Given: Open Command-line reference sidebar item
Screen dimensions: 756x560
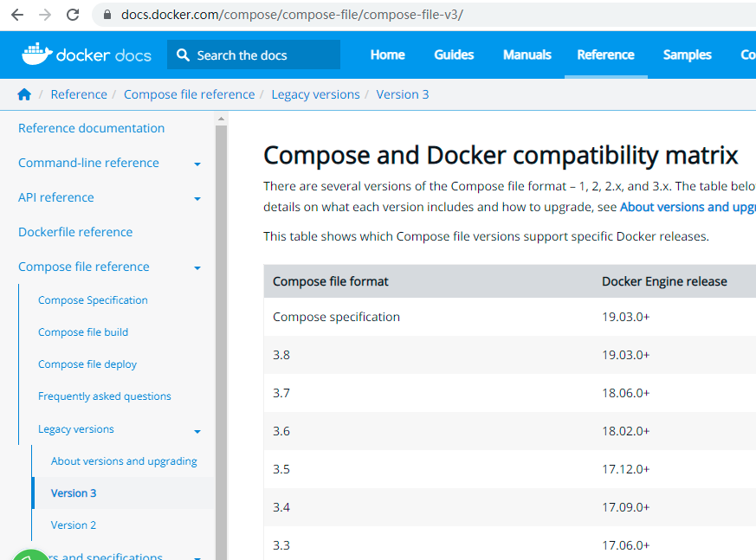Looking at the screenshot, I should tap(88, 163).
